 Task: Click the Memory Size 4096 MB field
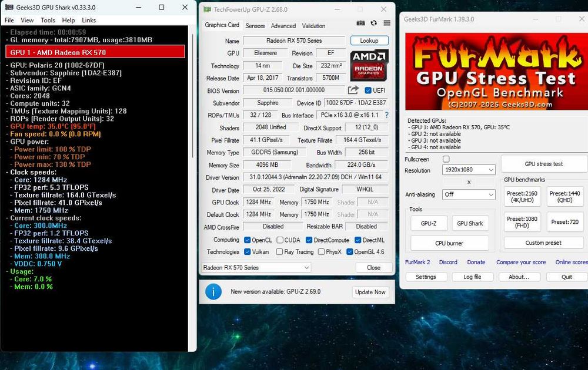[x=267, y=165]
